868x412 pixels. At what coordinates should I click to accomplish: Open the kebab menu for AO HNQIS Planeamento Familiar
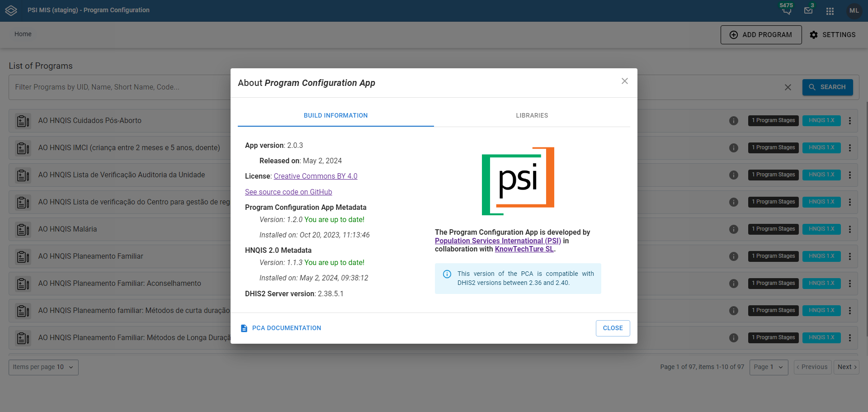pyautogui.click(x=849, y=256)
